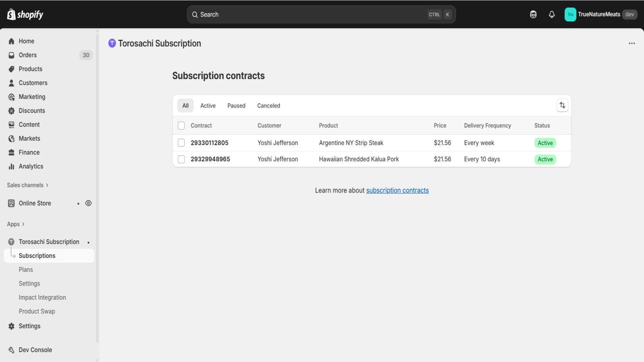Viewport: 644px width, 362px height.
Task: Click the Settings gear icon
Action: click(11, 326)
